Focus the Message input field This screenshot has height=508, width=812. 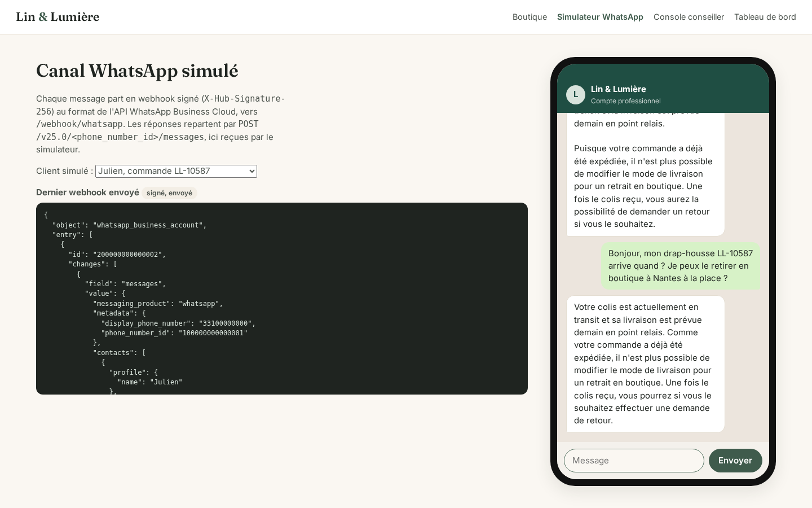tap(634, 461)
